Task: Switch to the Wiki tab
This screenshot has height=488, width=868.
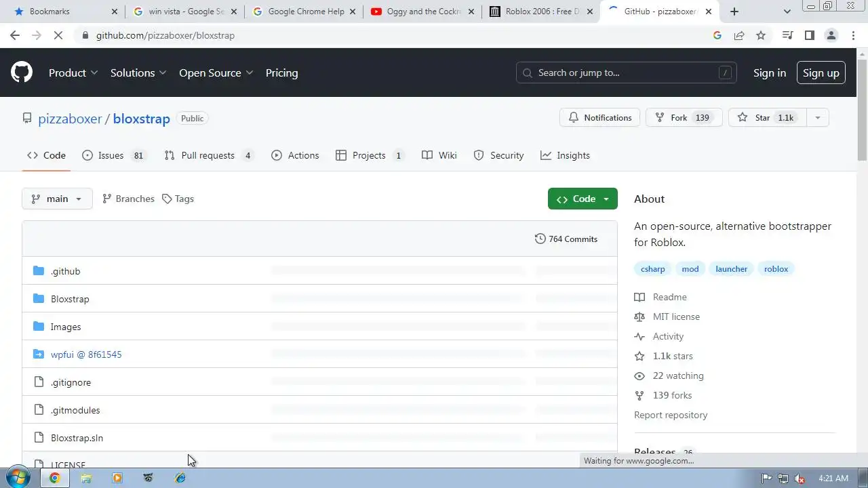Action: tap(439, 155)
